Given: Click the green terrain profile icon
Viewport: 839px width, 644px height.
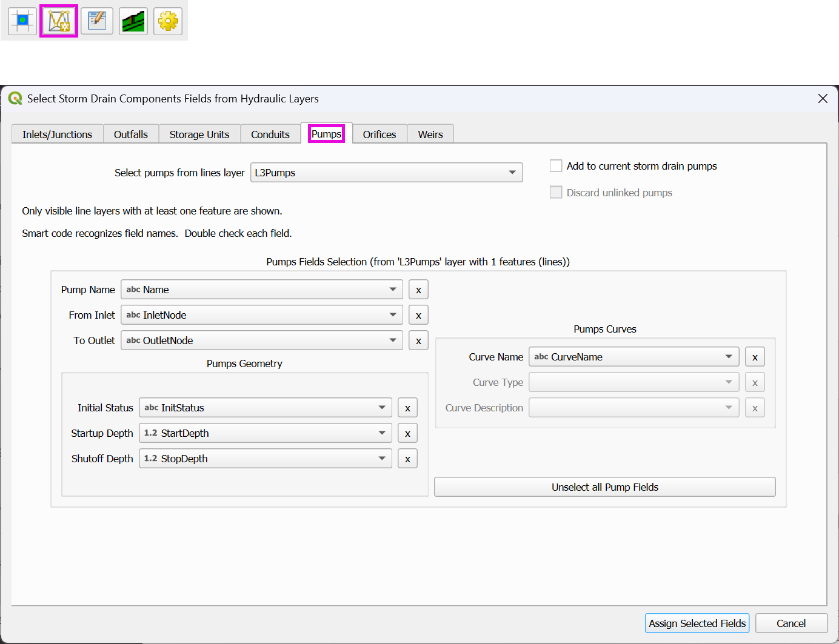Looking at the screenshot, I should click(133, 21).
